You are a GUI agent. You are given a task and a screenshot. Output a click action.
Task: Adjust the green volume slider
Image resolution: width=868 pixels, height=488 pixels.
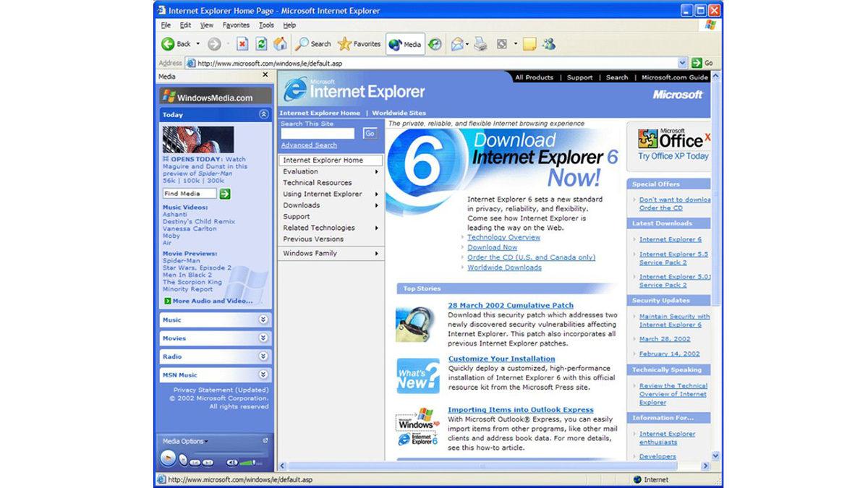[247, 463]
